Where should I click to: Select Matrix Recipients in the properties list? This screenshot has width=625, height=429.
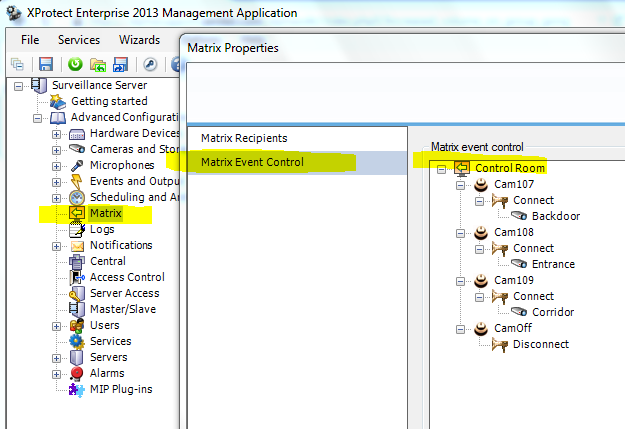pos(244,138)
